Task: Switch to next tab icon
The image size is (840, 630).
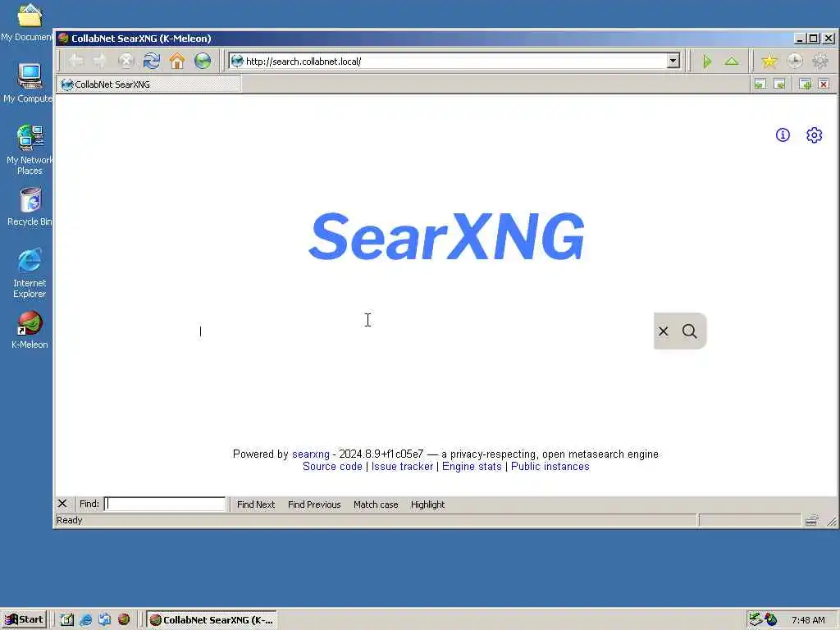Action: coord(780,84)
